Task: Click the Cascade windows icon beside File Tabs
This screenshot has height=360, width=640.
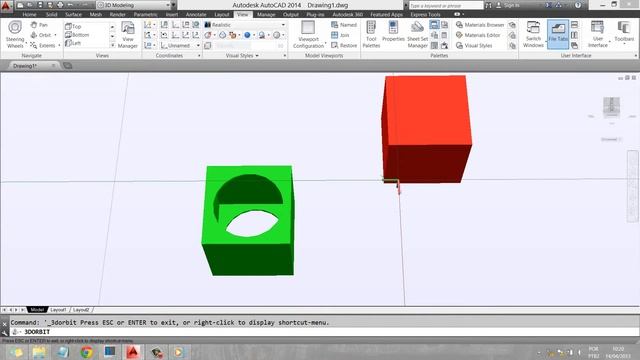Action: pyautogui.click(x=574, y=45)
